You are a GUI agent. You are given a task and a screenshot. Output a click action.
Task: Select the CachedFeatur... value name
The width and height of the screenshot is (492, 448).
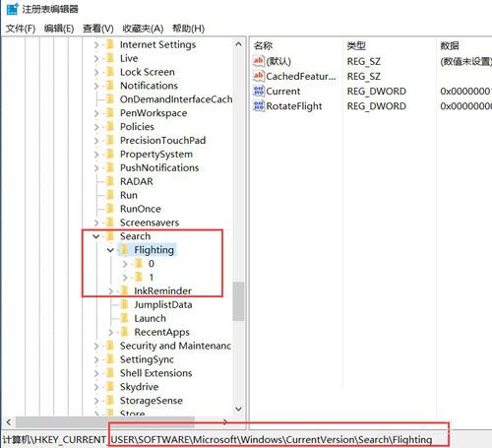[301, 77]
